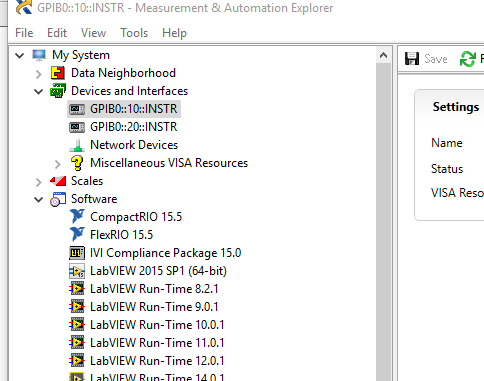This screenshot has height=381, width=484.
Task: Expand the Scales node
Action: pos(39,182)
